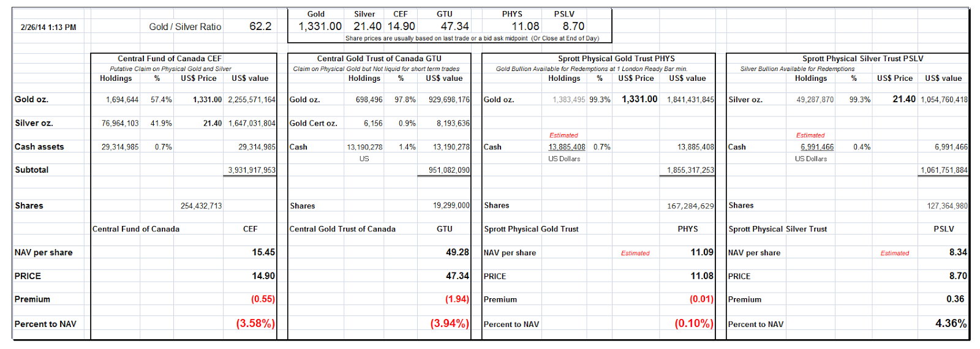Click PSLV percent to NAV 4.36%

(x=951, y=323)
